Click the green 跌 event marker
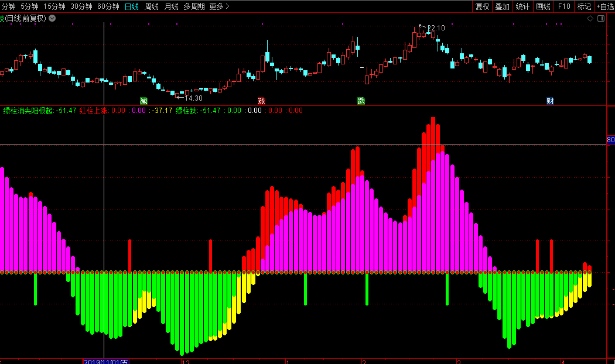The image size is (615, 364). click(361, 101)
